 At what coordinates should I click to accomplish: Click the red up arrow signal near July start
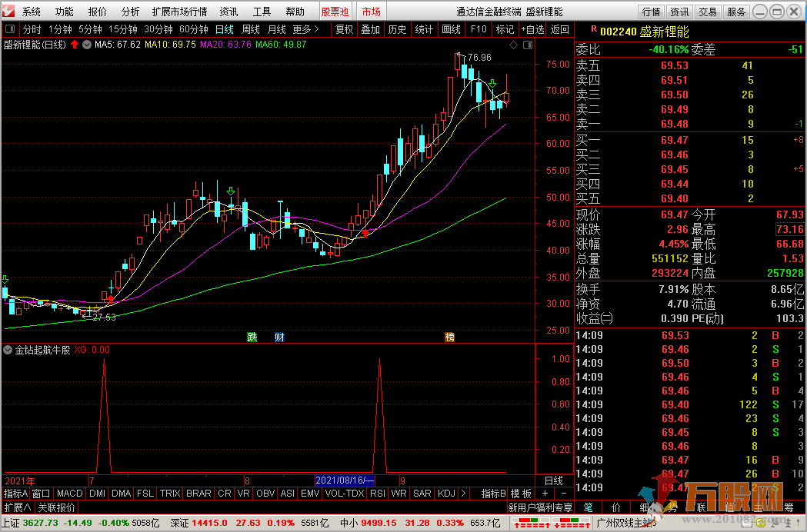click(x=110, y=298)
